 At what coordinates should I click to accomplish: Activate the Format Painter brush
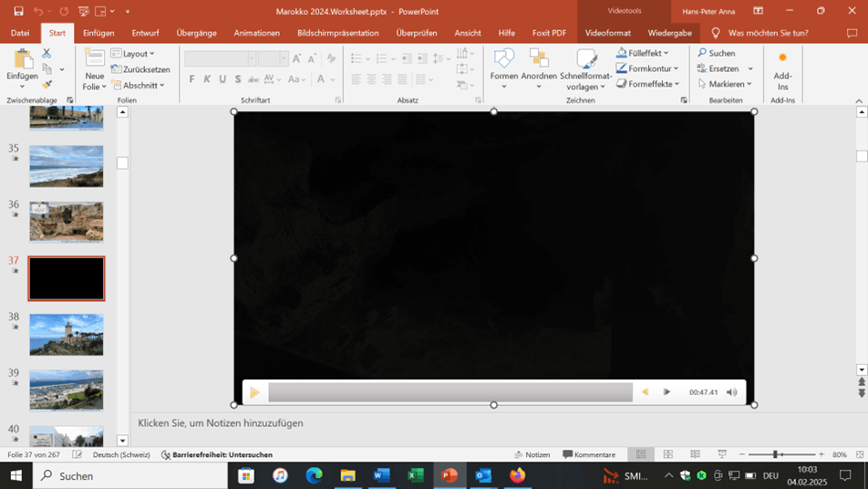[x=47, y=84]
